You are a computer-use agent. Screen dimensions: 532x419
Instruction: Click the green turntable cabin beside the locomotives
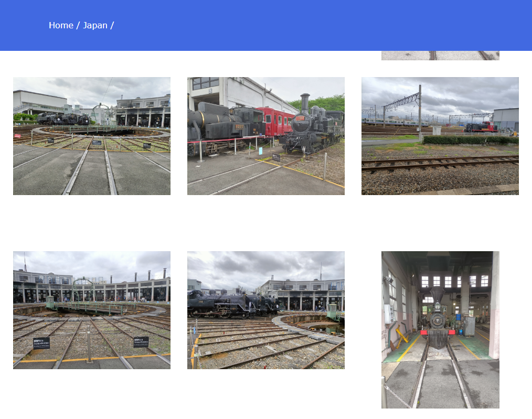332,312
